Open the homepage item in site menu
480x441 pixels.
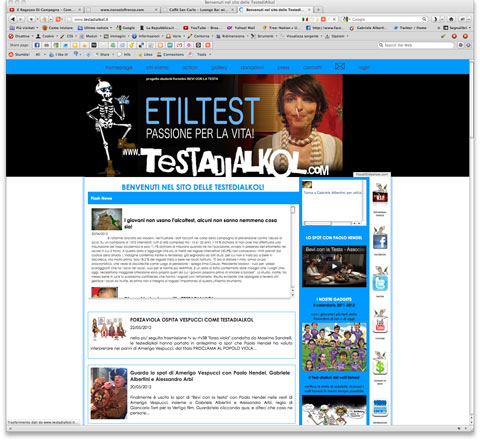tap(119, 67)
